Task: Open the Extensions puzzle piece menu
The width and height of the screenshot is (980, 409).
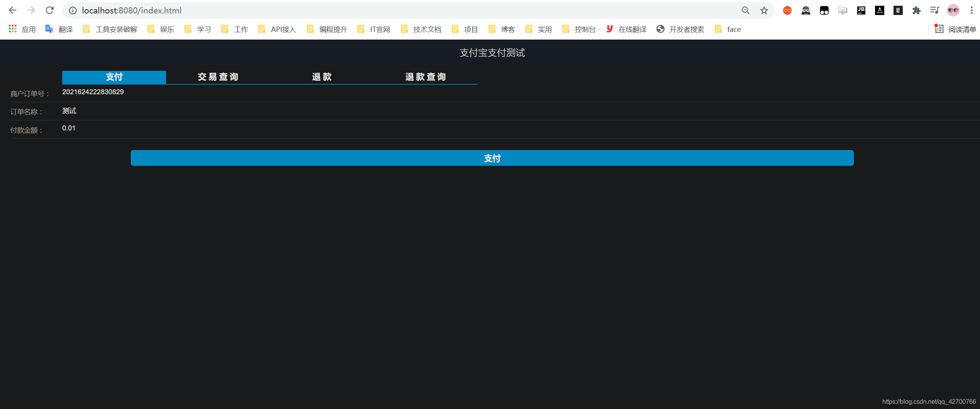Action: pos(917,10)
